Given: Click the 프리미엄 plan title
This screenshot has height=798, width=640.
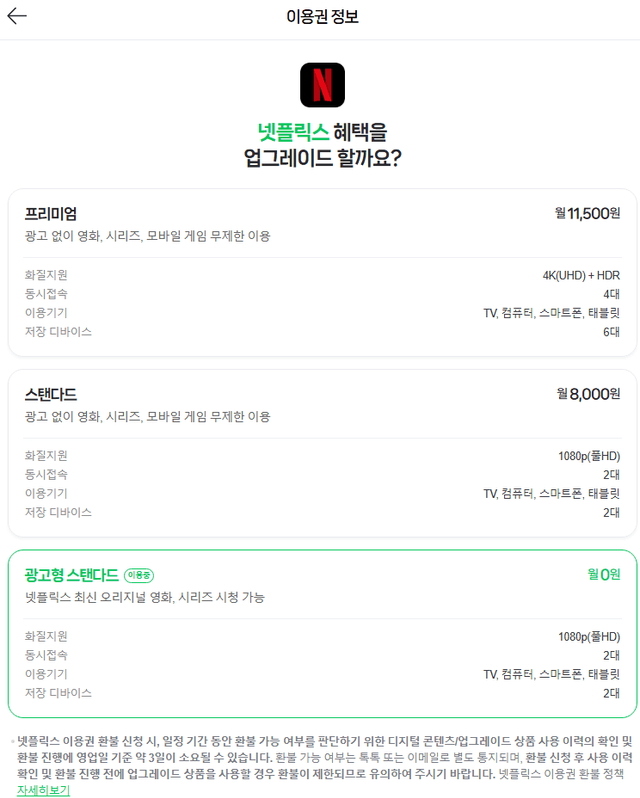Looking at the screenshot, I should (51, 213).
